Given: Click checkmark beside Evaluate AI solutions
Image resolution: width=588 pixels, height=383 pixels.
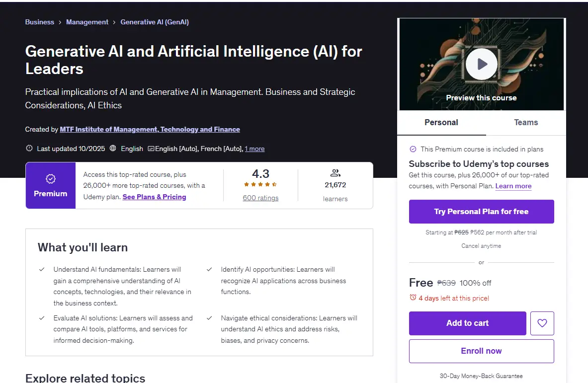Looking at the screenshot, I should (42, 318).
